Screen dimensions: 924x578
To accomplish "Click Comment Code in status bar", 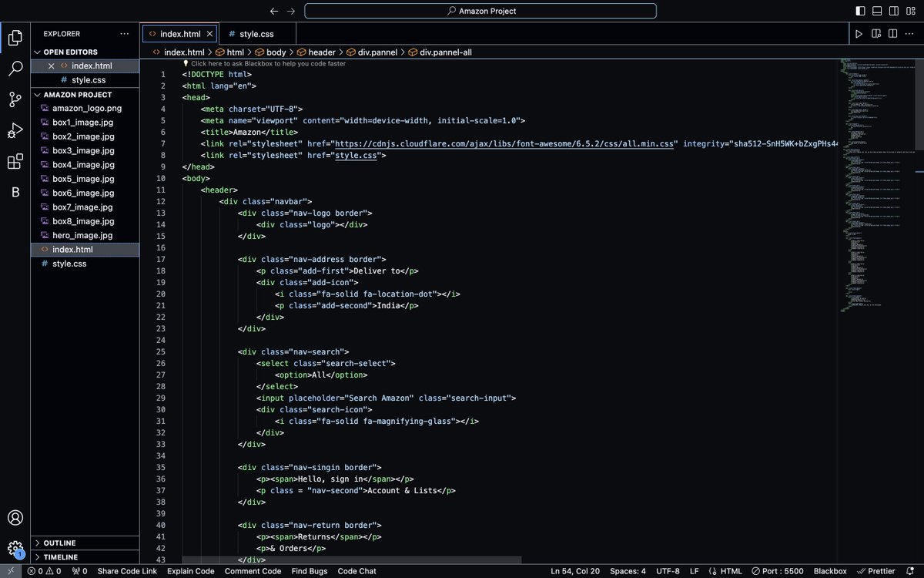I will tap(253, 571).
